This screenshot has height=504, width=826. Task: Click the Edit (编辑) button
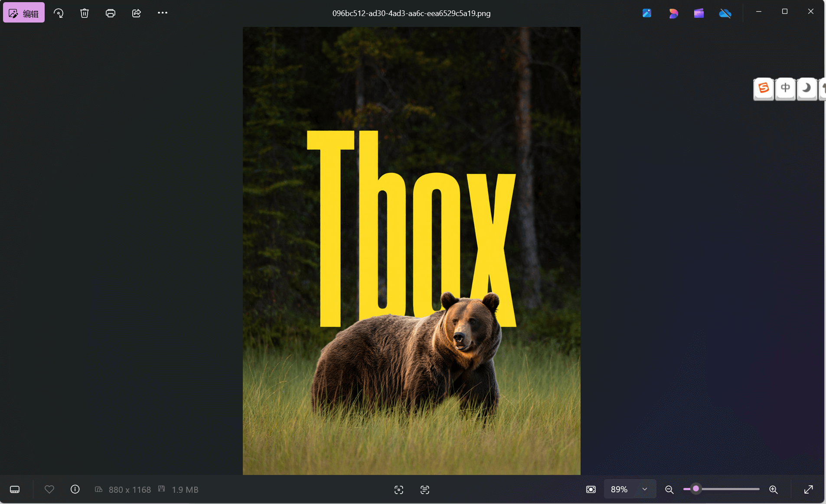(x=24, y=13)
